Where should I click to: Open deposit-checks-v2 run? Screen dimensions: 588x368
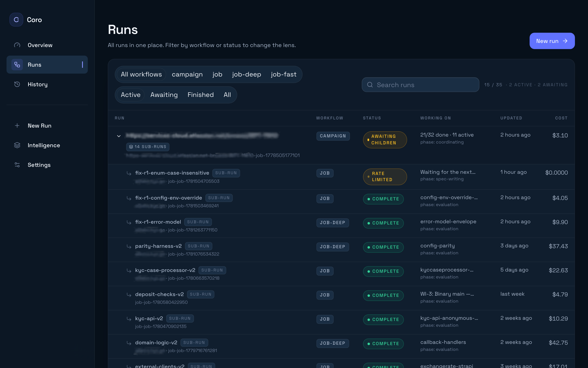[159, 294]
